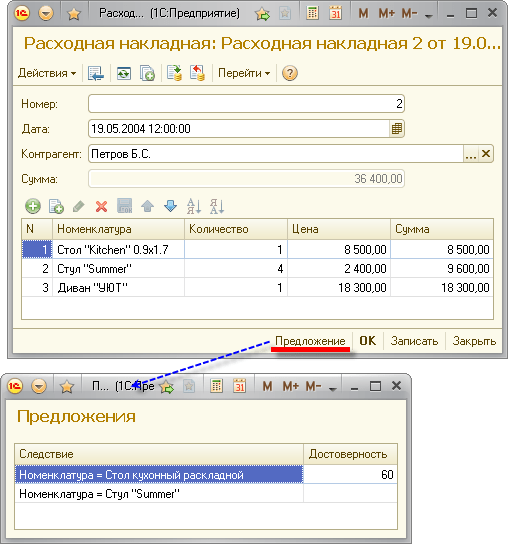Open the Действия dropdown menu

click(x=47, y=73)
